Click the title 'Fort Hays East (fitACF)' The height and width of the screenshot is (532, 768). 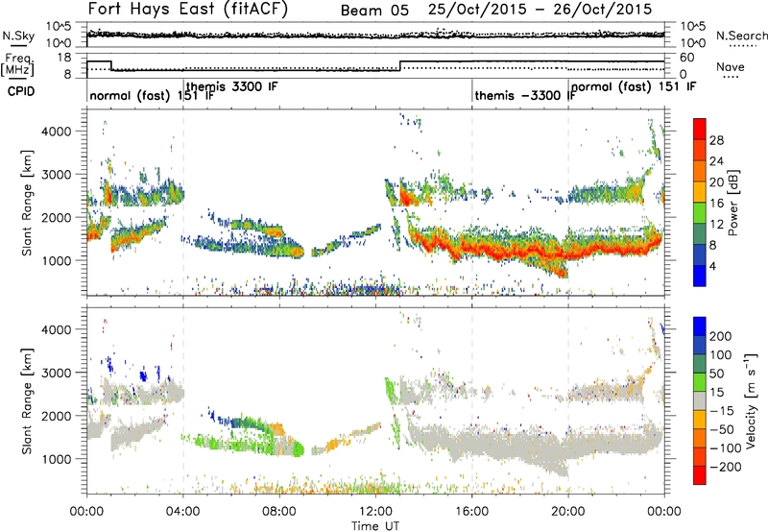188,9
